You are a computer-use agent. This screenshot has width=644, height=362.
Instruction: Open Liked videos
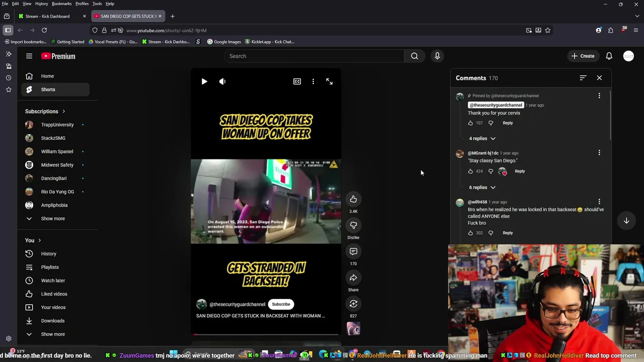(x=55, y=294)
